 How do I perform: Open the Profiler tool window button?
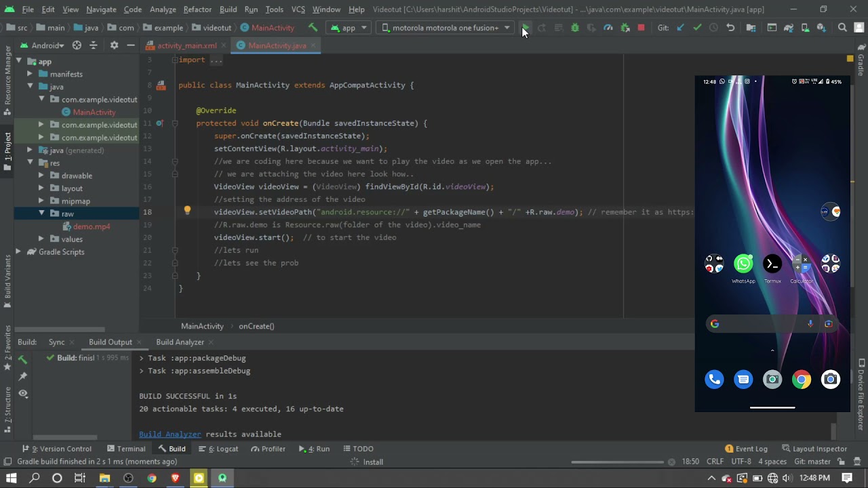tap(268, 449)
